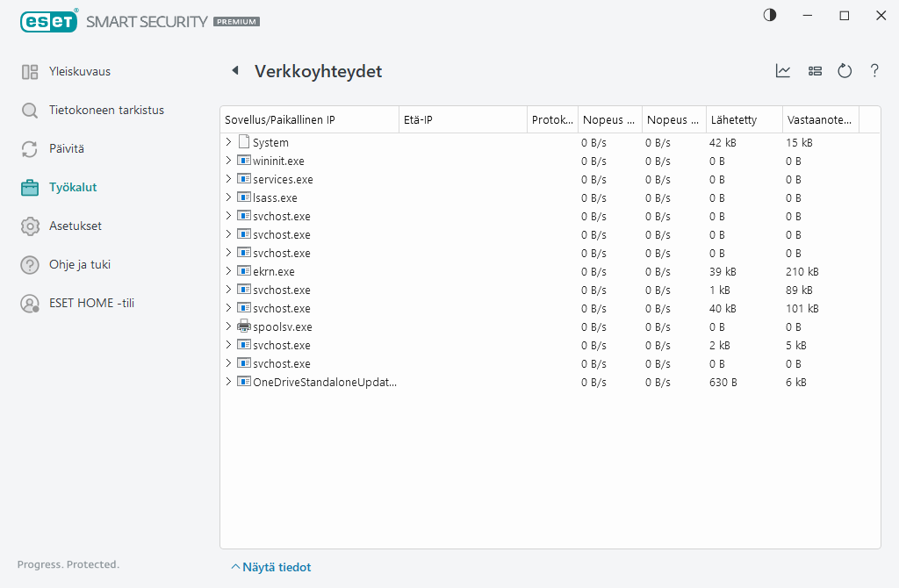Switch to the Yleiskuvaus section
Image resolution: width=899 pixels, height=588 pixels.
27,71
